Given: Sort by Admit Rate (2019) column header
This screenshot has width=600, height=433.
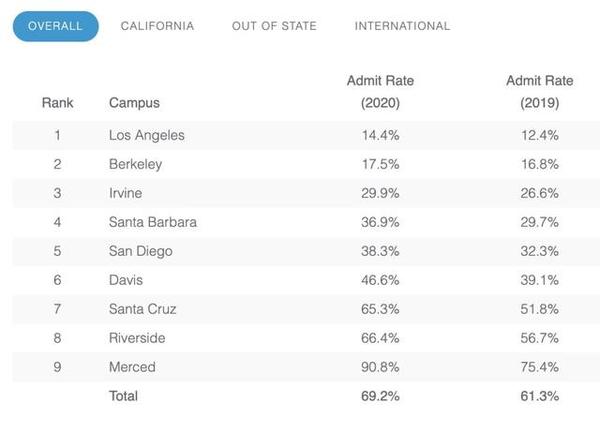Looking at the screenshot, I should (x=540, y=91).
